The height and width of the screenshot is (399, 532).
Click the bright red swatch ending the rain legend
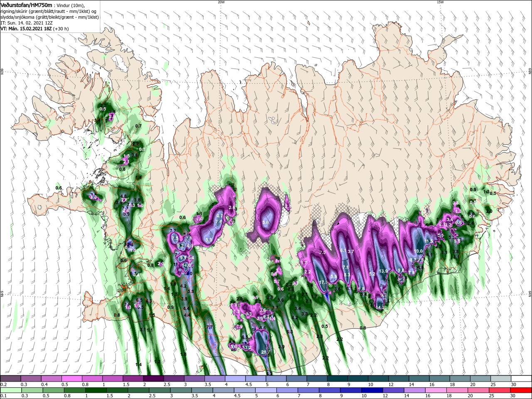click(x=521, y=390)
